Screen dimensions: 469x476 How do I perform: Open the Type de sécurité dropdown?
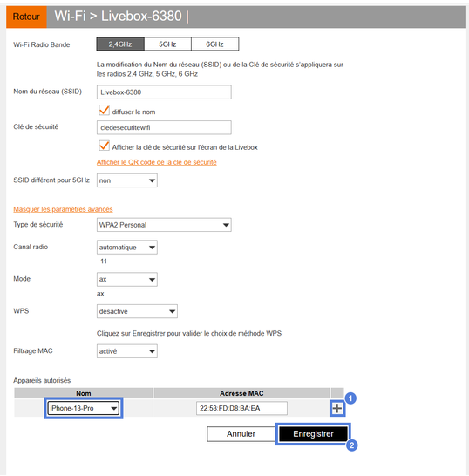164,225
